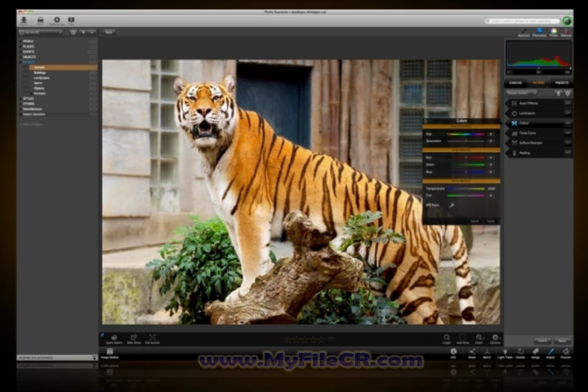Select the Soften/Sharpen filter icon
Image resolution: width=588 pixels, height=392 pixels.
514,143
